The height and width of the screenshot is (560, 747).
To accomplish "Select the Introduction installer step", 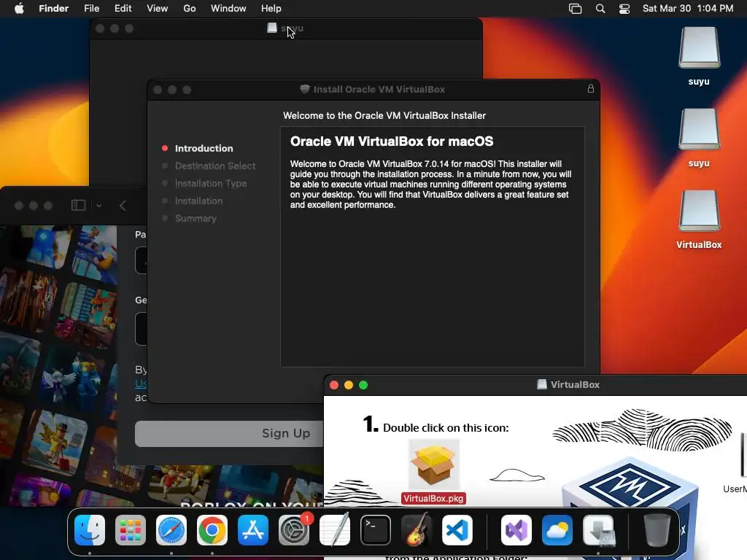I will [x=204, y=148].
